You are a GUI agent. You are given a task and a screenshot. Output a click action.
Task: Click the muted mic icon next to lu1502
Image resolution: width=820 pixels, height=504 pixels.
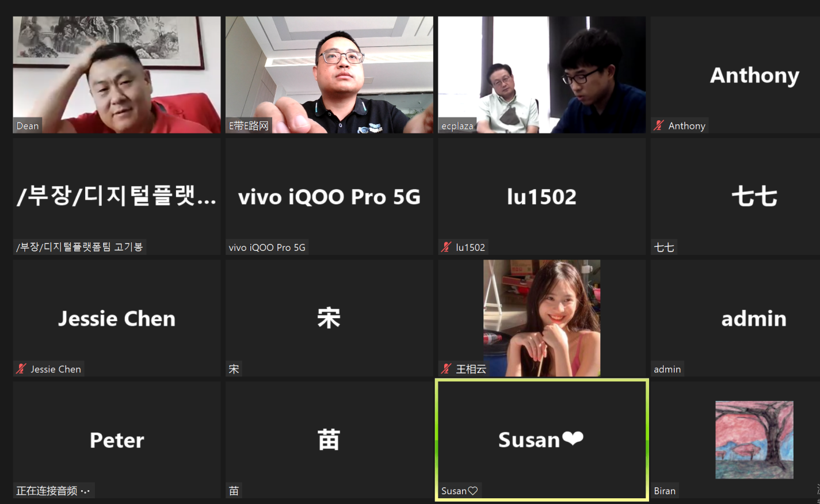446,247
